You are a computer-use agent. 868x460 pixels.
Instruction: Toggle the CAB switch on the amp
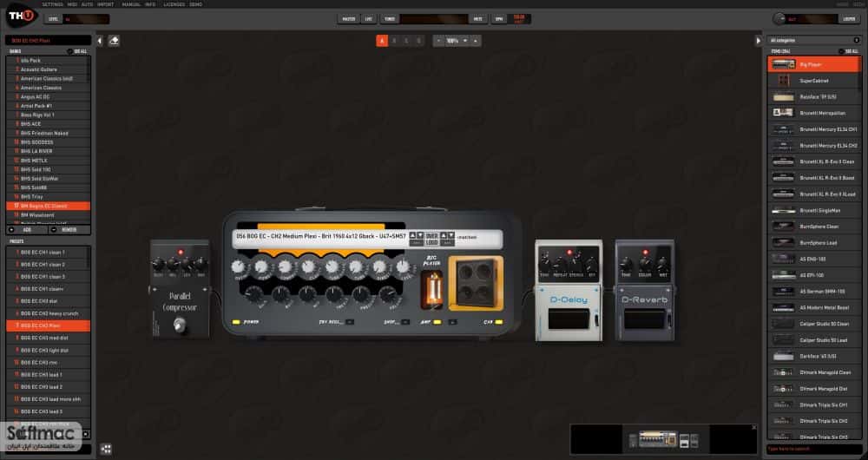point(499,322)
